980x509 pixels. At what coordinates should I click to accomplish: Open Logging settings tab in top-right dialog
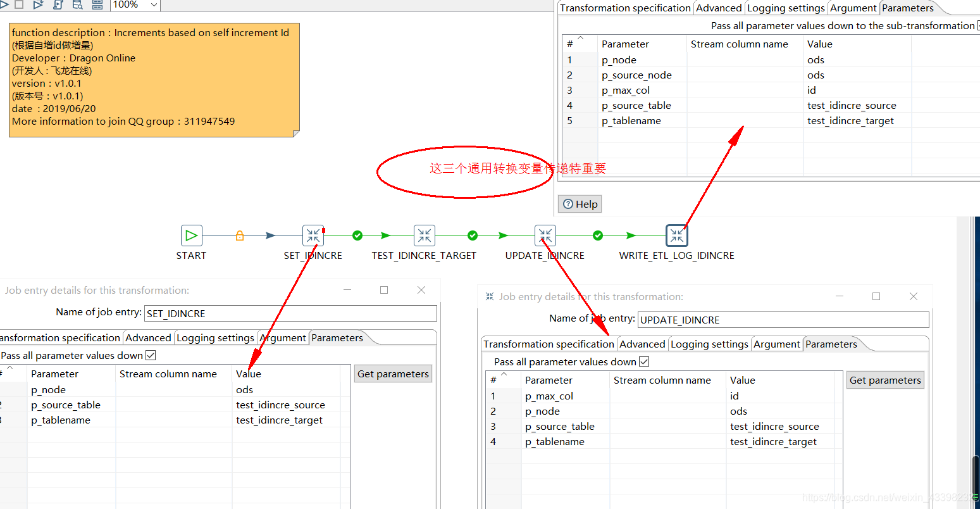click(x=786, y=8)
